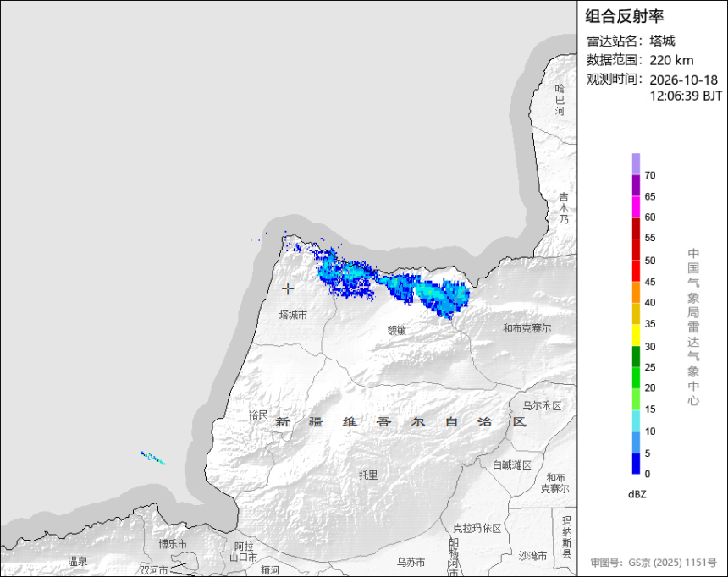Screen dimensions: 728x577
Task: Click the large radar echo east of 额敏
Action: (x=444, y=297)
